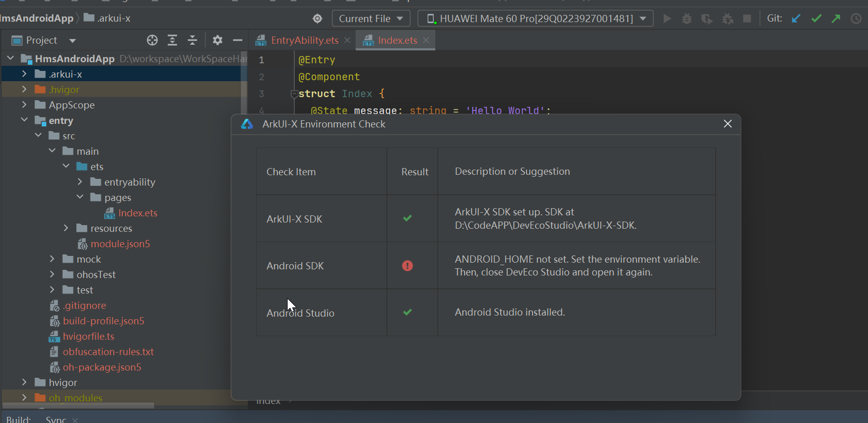868x423 pixels.
Task: Close the Index.ets editor tab
Action: pyautogui.click(x=426, y=40)
